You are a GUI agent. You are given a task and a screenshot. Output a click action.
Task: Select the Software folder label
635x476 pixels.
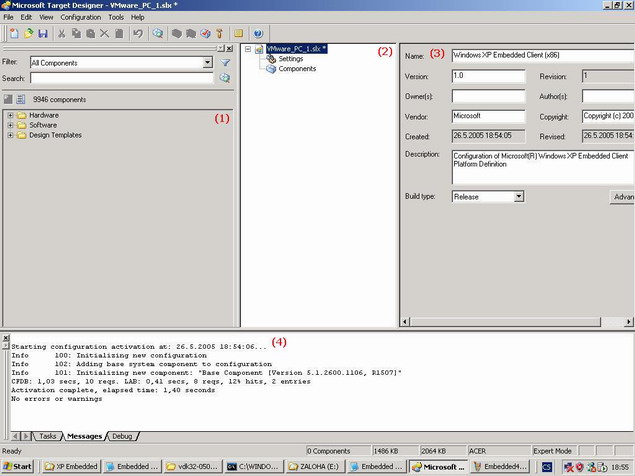(43, 125)
